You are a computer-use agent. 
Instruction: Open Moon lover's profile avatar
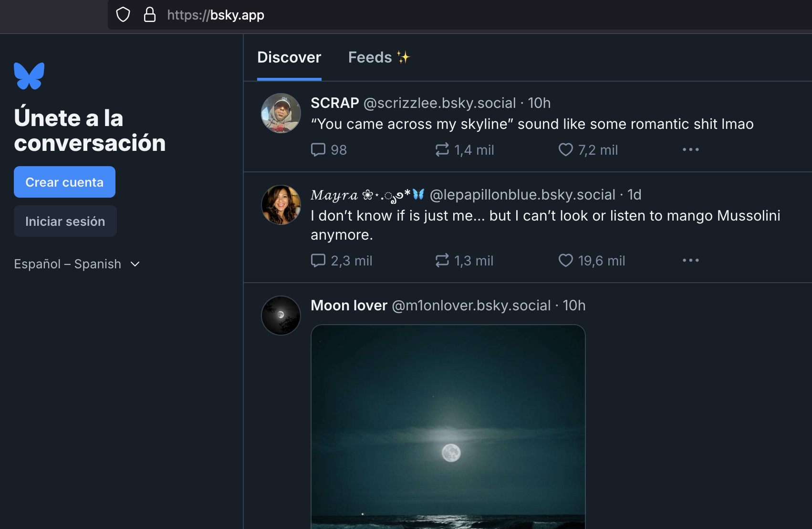(x=281, y=316)
